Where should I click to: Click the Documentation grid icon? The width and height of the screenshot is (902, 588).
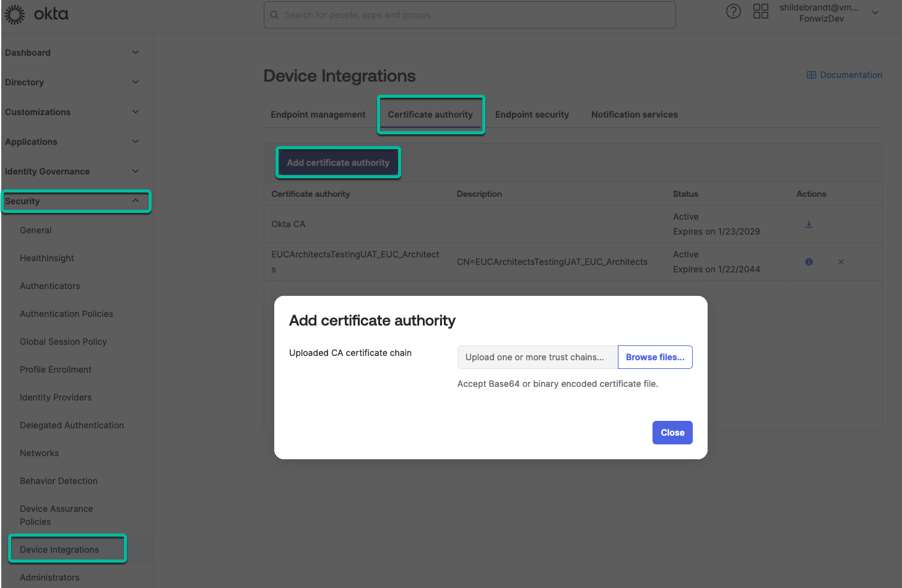click(811, 74)
